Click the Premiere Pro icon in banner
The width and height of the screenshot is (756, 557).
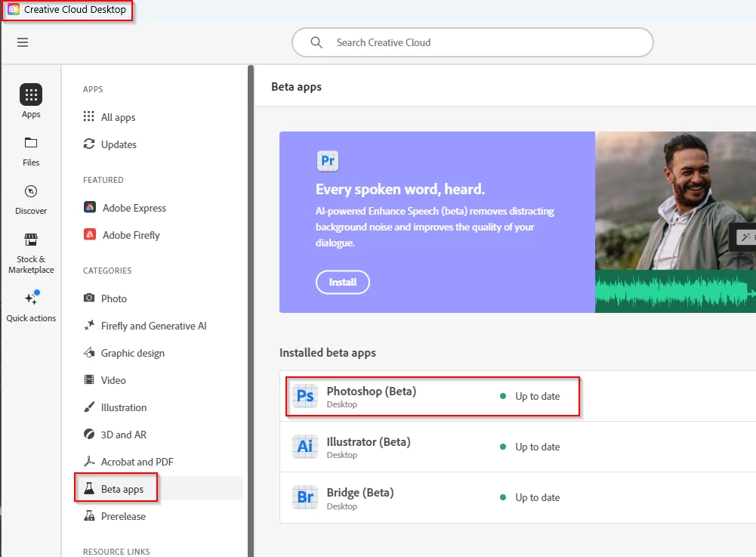point(327,161)
